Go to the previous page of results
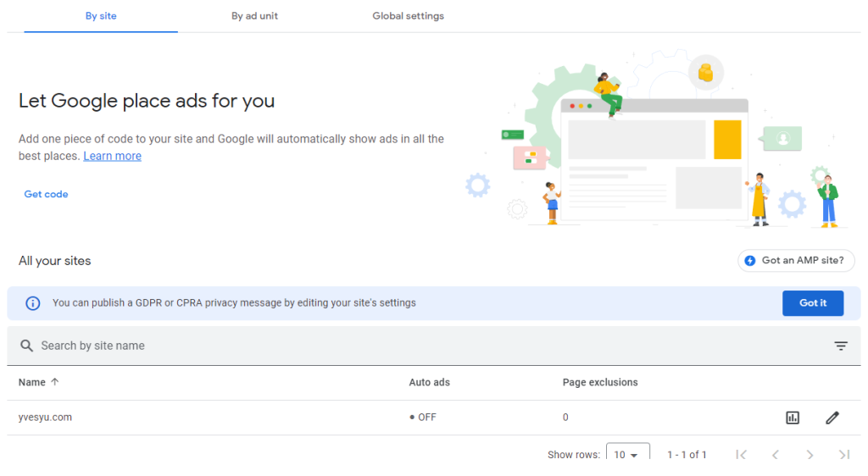 coord(775,455)
